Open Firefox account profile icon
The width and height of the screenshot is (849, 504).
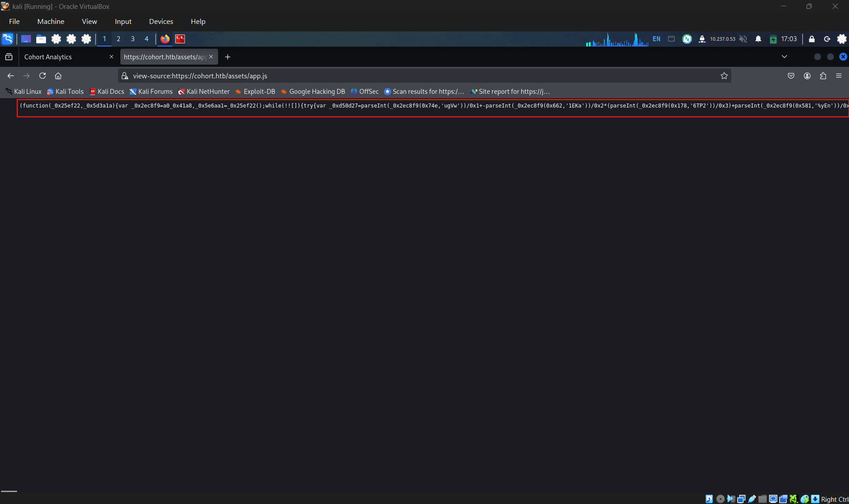(x=807, y=76)
